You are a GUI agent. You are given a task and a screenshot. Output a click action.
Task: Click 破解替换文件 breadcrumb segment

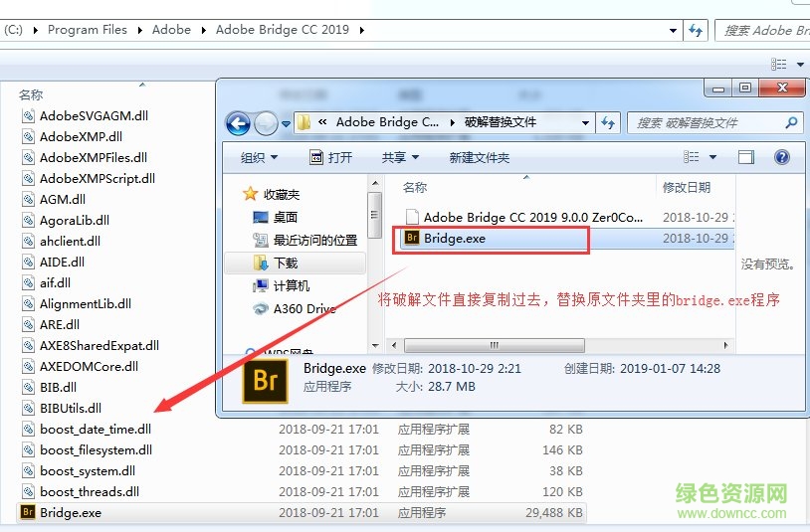point(500,122)
